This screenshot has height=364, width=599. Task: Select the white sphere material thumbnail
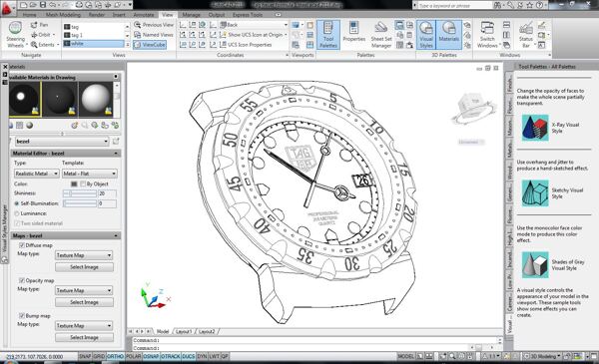[96, 99]
